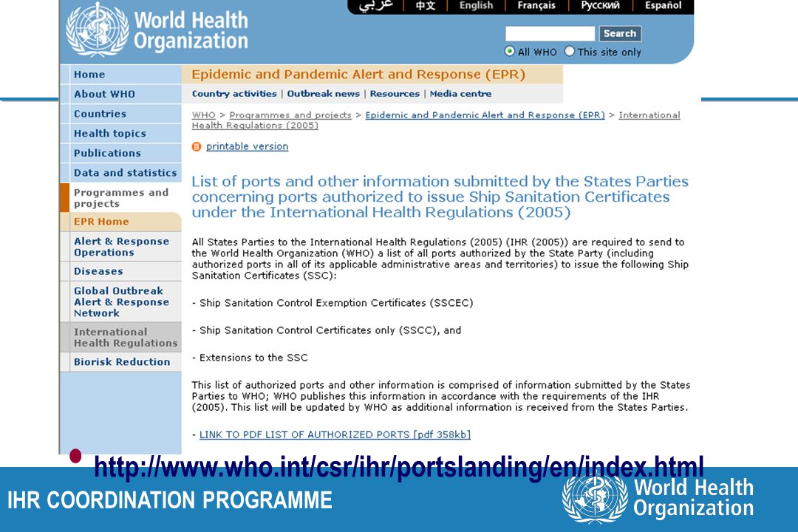Switch language to Español
The image size is (798, 532).
pos(663,6)
